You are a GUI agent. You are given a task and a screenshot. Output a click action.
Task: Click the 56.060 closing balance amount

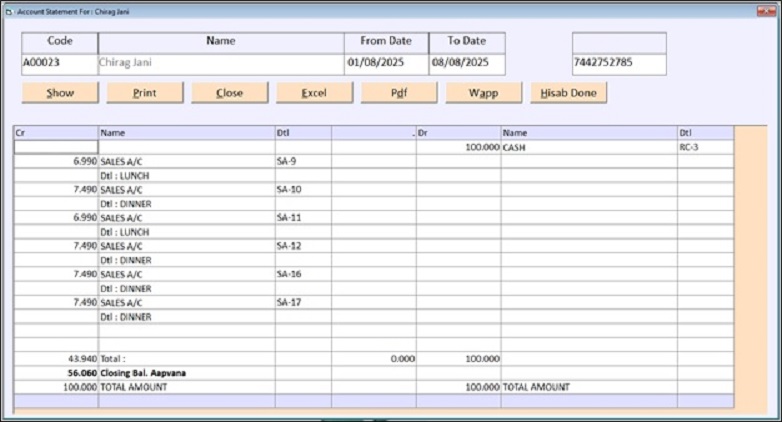pyautogui.click(x=56, y=373)
